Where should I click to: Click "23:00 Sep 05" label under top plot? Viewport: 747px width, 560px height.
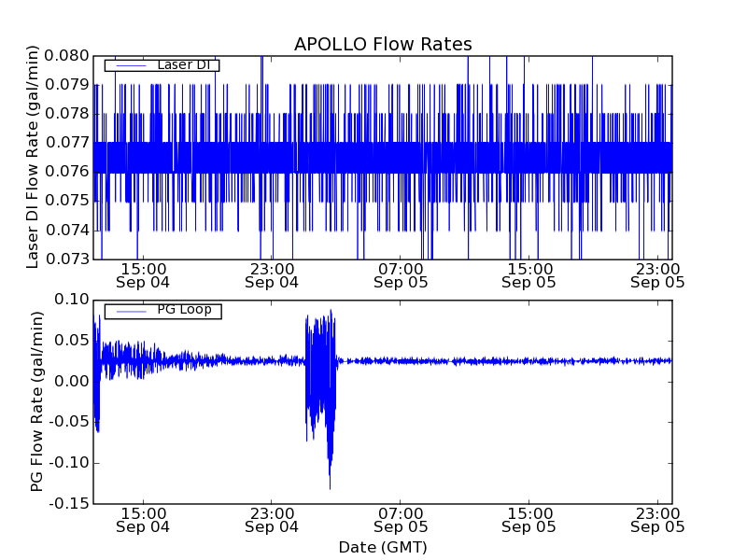(x=658, y=274)
